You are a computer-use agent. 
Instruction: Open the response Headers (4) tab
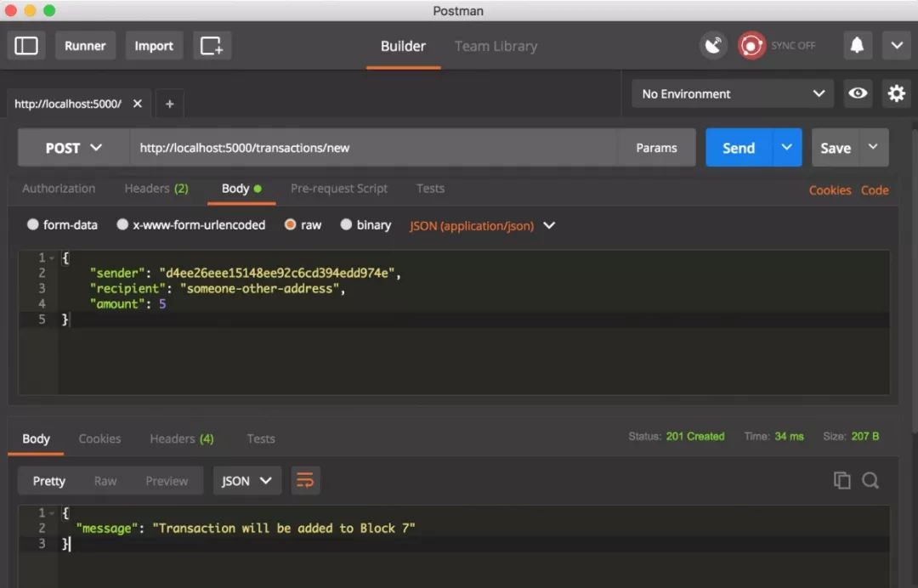pos(182,438)
